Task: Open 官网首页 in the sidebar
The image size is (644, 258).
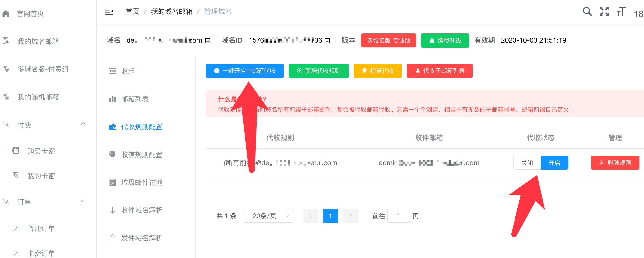Action: click(x=30, y=14)
